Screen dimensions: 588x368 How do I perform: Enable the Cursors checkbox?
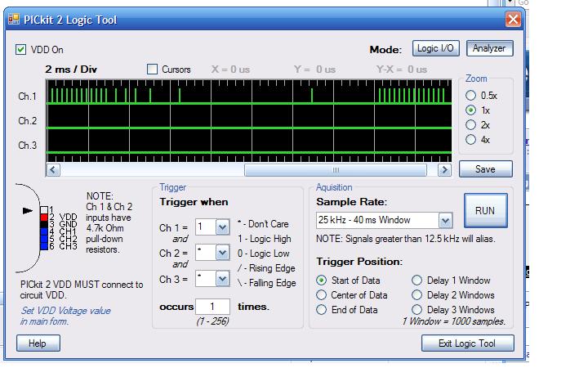click(x=152, y=69)
